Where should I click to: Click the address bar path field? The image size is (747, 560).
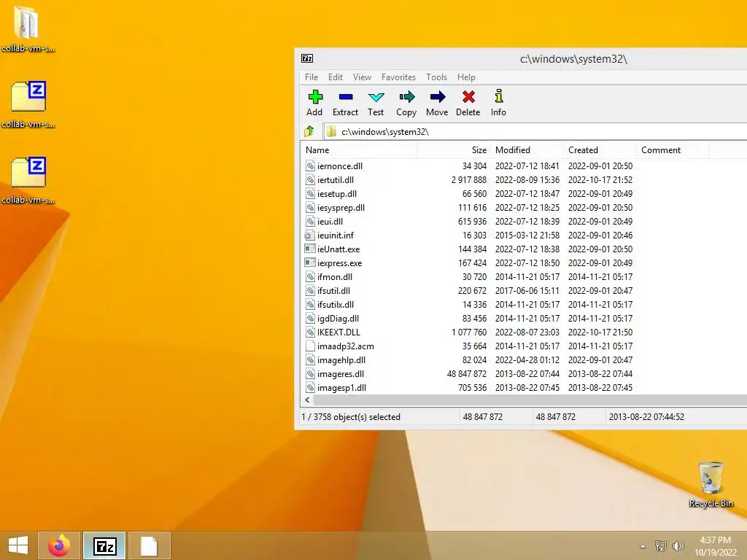[535, 131]
